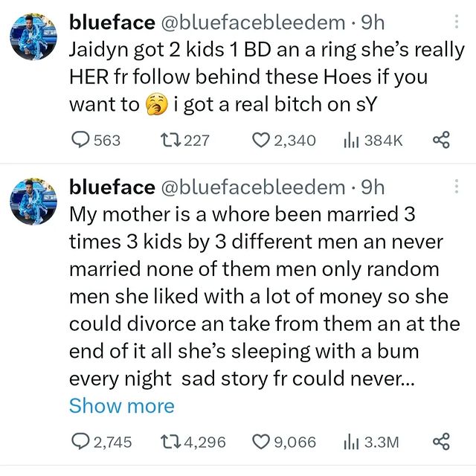Like the first tweet with 2,340 likes
The width and height of the screenshot is (476, 476).
pyautogui.click(x=284, y=141)
